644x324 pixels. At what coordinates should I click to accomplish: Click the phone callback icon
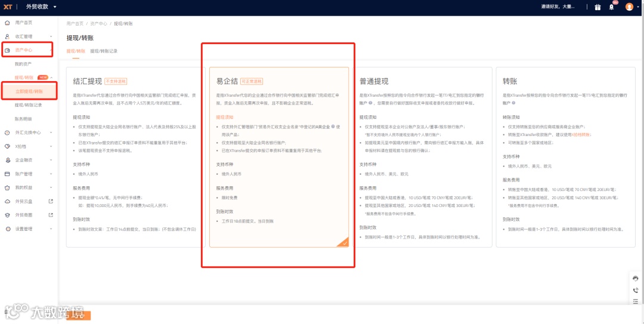click(x=636, y=290)
